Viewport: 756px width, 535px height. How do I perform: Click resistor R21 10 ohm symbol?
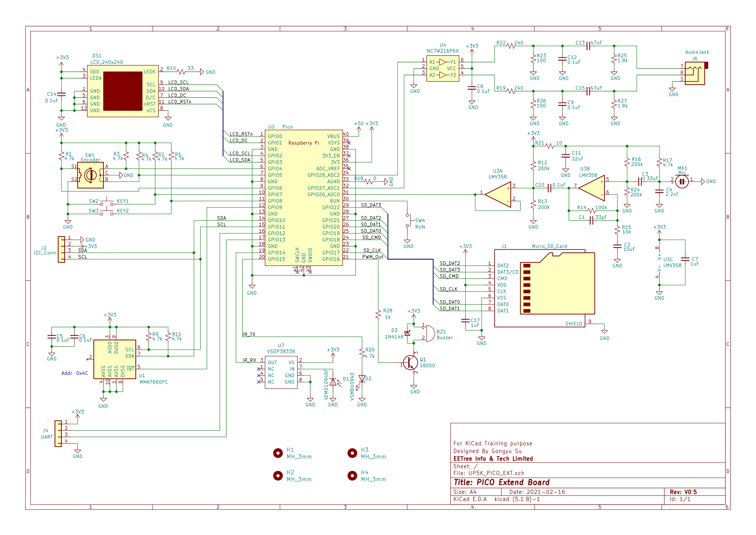[550, 146]
